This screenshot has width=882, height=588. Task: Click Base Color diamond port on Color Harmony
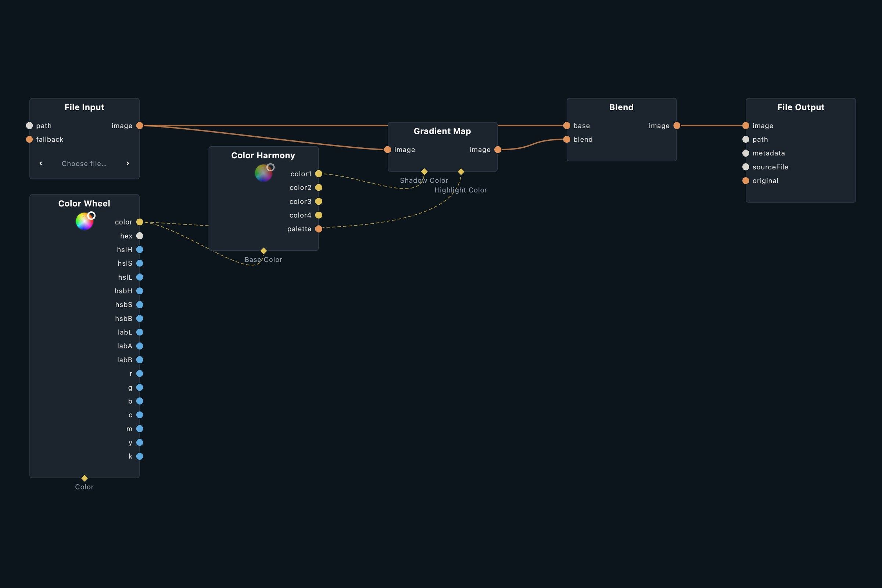pyautogui.click(x=263, y=251)
